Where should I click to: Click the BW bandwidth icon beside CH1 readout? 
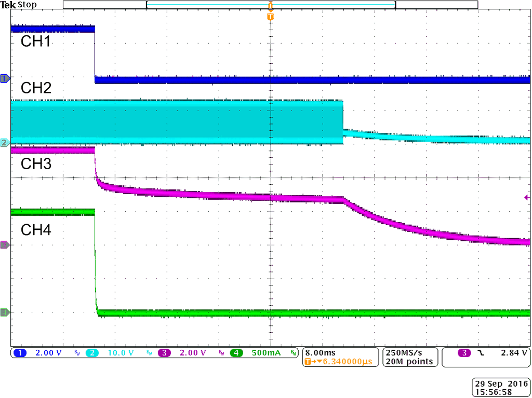76,353
